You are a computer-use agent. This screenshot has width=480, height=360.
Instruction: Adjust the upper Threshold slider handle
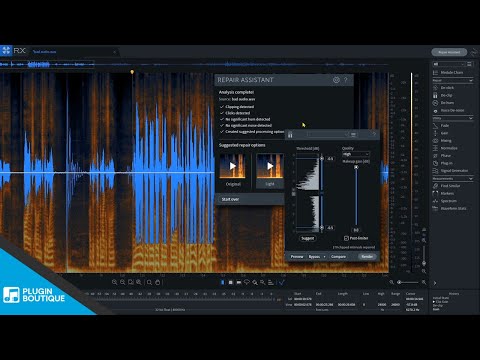click(322, 159)
